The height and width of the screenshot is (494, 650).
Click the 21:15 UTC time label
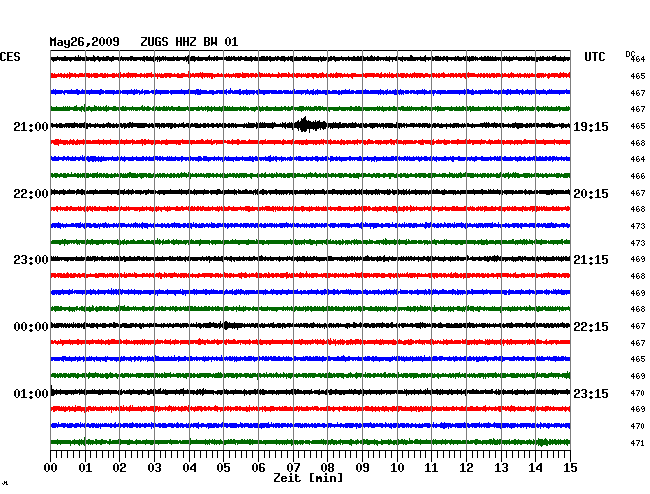click(591, 260)
